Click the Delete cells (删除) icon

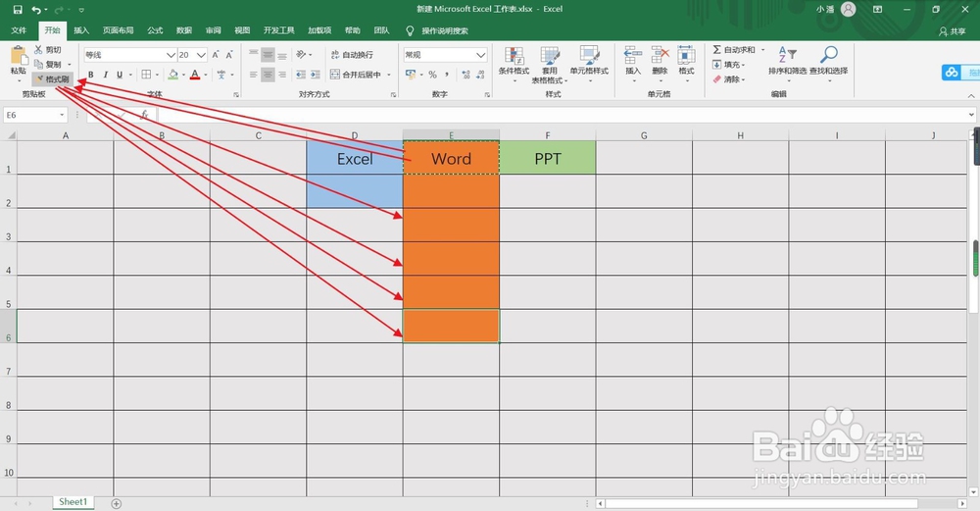[x=660, y=55]
